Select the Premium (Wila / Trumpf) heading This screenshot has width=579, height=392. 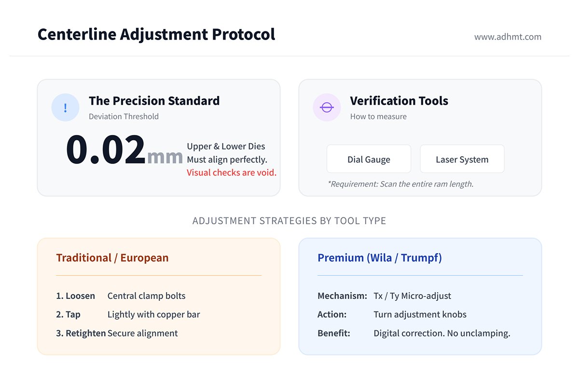[379, 257]
